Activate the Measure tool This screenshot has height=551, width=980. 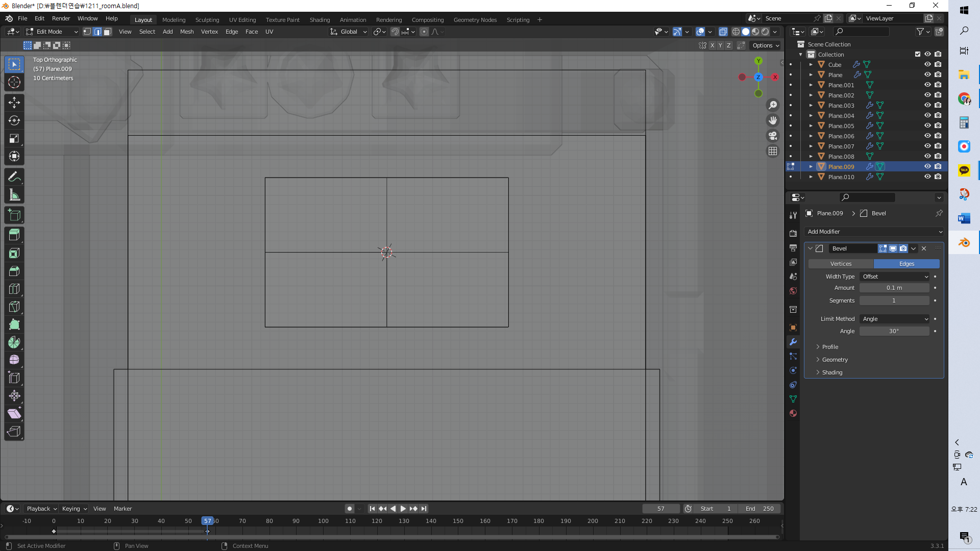click(14, 195)
